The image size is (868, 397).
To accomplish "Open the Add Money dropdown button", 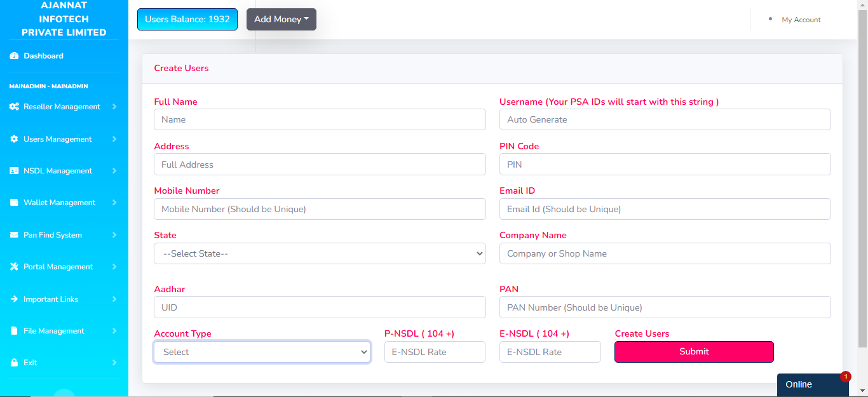I will click(281, 19).
